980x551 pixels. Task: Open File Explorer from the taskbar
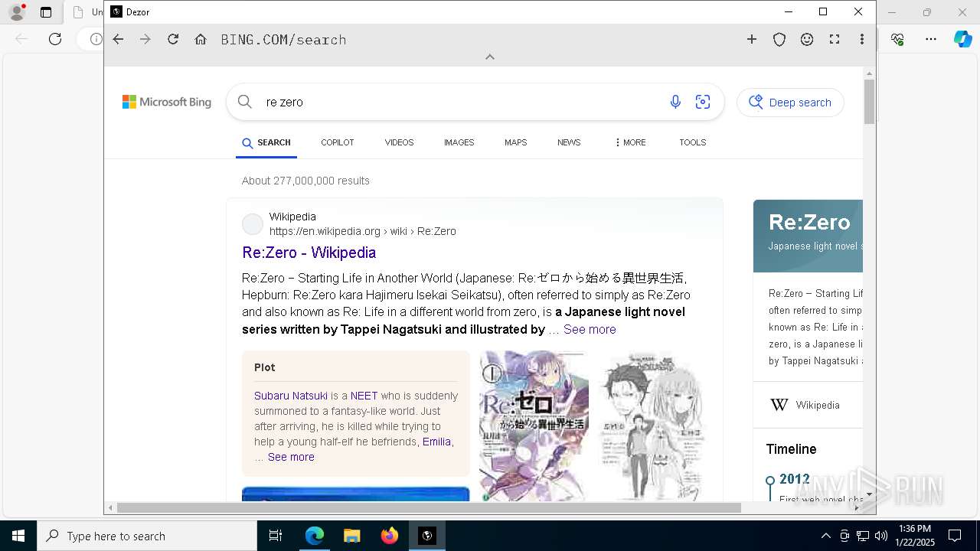[x=351, y=536]
